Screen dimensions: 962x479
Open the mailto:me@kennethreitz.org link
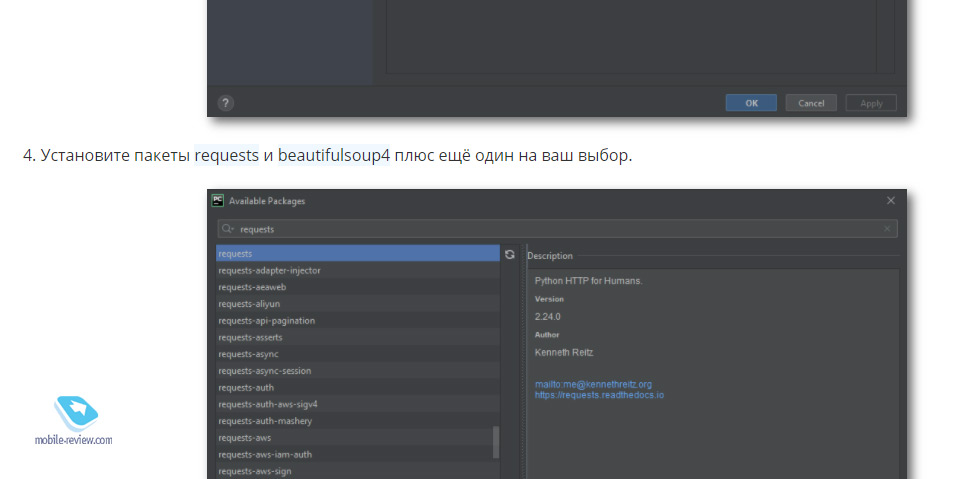click(x=593, y=385)
